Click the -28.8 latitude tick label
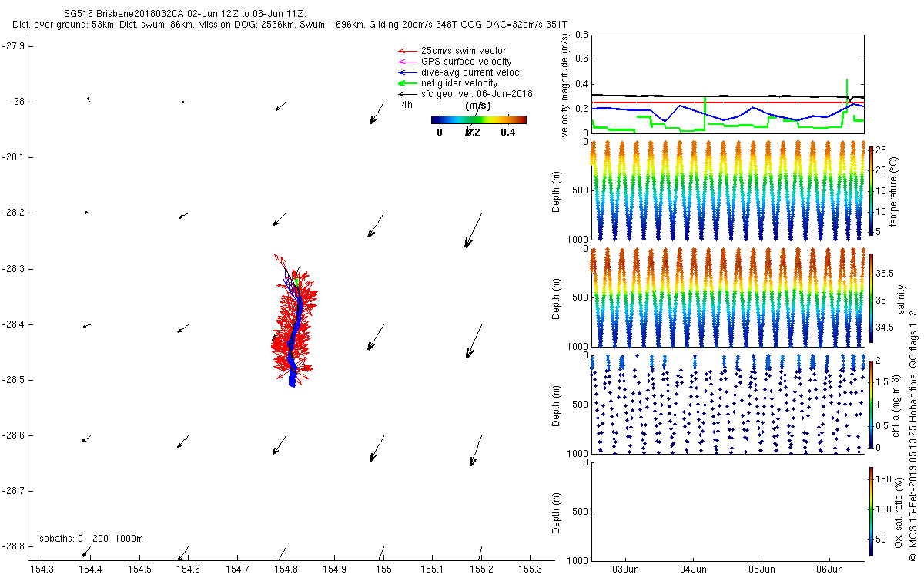The height and width of the screenshot is (578, 924). [x=13, y=546]
